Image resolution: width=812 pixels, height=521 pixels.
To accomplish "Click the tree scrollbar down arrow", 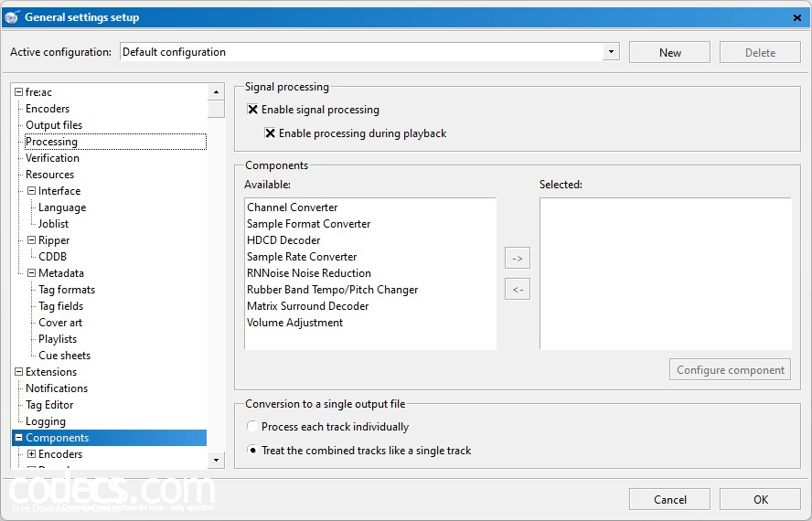I will [x=216, y=460].
